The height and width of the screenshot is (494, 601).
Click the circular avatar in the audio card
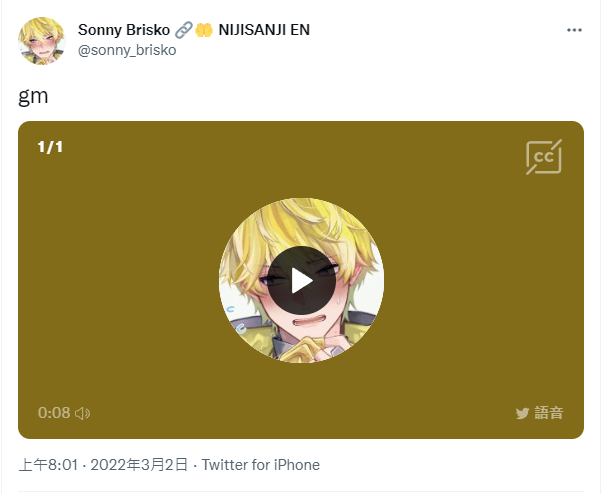pos(301,281)
